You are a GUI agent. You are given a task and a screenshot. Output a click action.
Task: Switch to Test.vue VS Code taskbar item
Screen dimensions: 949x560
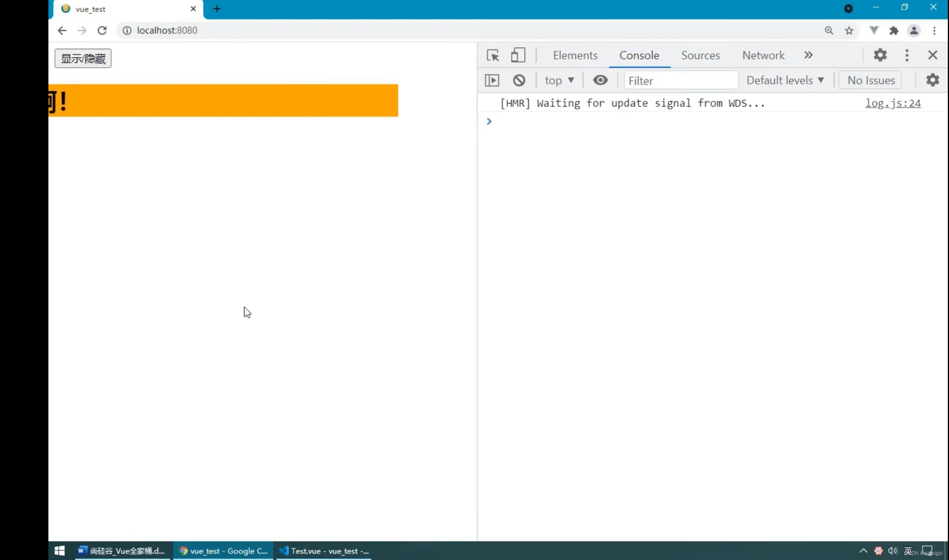coord(324,551)
